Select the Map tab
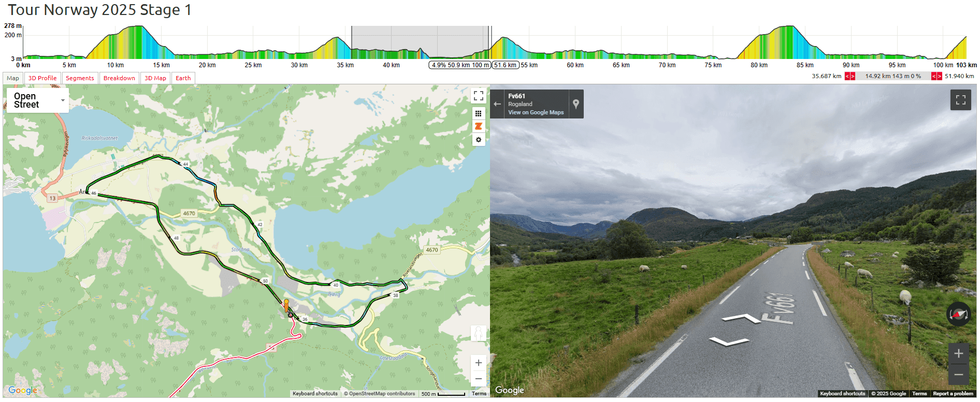This screenshot has height=402, width=980. click(13, 78)
